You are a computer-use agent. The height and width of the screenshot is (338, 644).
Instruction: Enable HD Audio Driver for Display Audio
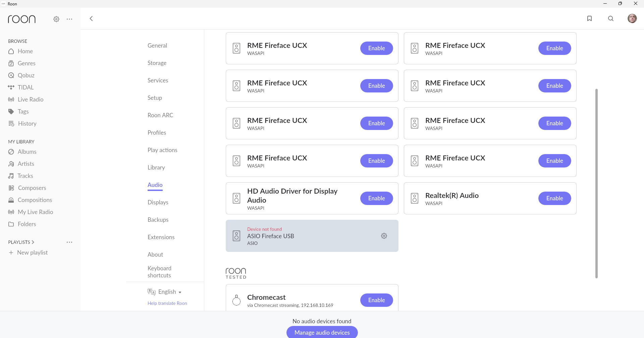coord(376,198)
